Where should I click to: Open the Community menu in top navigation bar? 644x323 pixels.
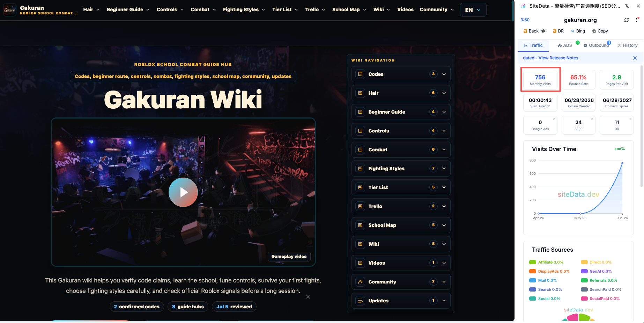(x=437, y=9)
